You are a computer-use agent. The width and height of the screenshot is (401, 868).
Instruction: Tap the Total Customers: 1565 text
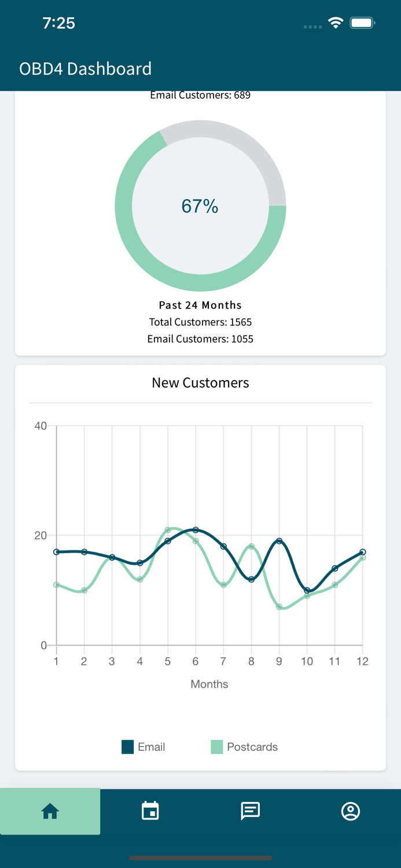(x=200, y=322)
